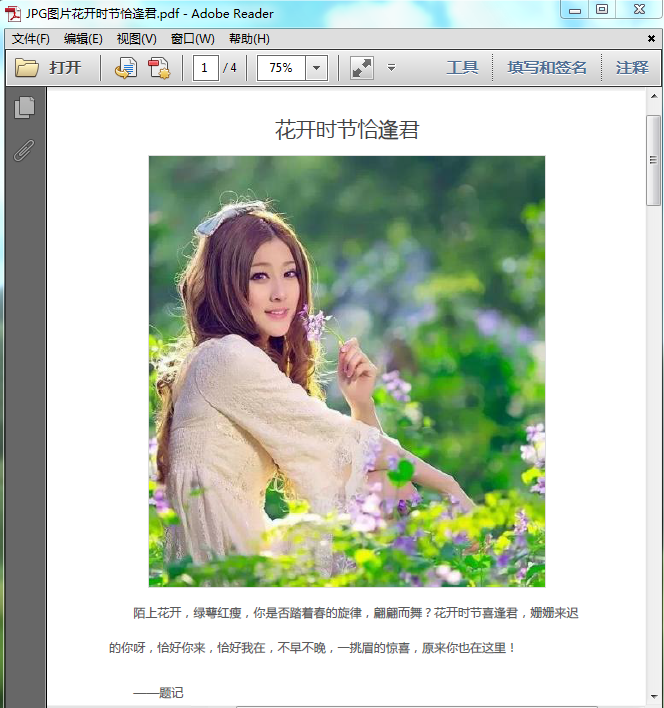Open the 注释 (Comment) pane
Screen dimensions: 664x708
tap(632, 68)
